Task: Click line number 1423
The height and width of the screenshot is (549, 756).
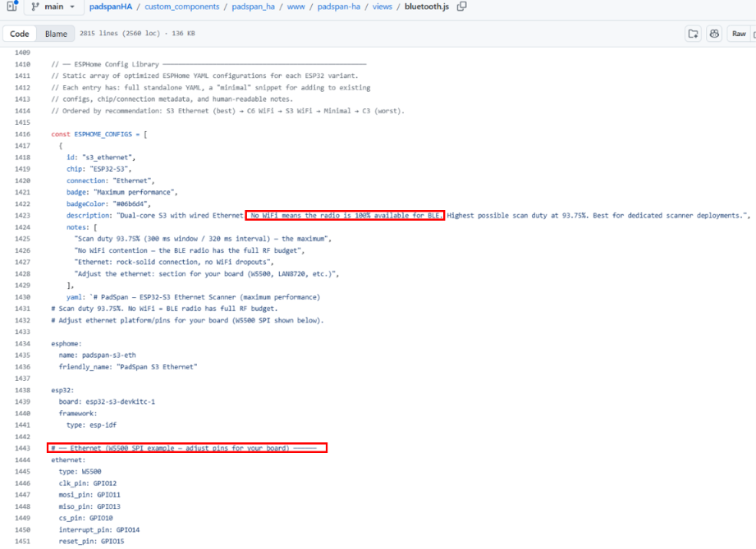Action: tap(22, 216)
